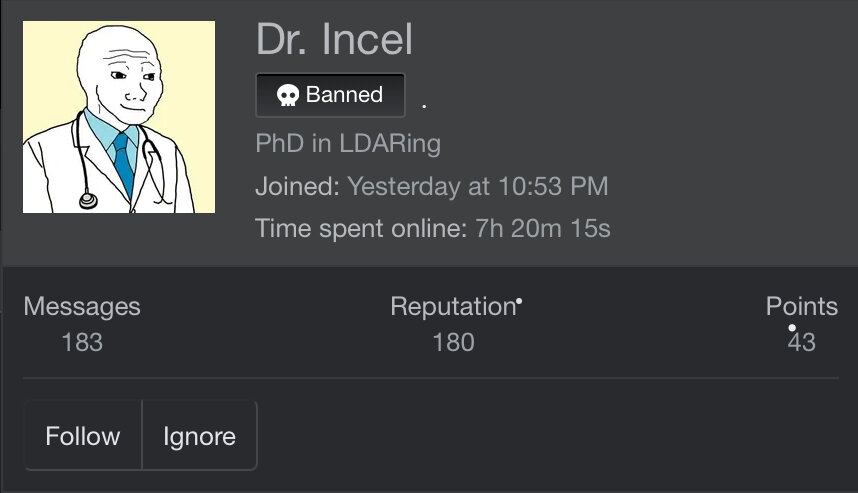
Task: Select the 7h 20m 15s duration value
Action: [543, 228]
